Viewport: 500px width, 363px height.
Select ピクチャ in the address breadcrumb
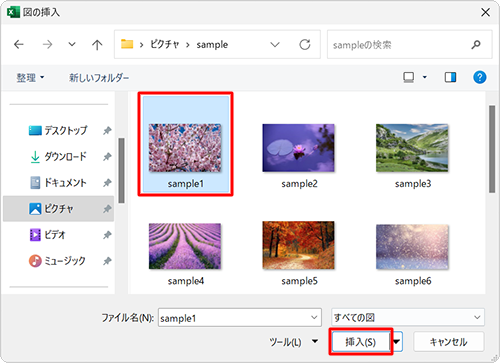(164, 44)
